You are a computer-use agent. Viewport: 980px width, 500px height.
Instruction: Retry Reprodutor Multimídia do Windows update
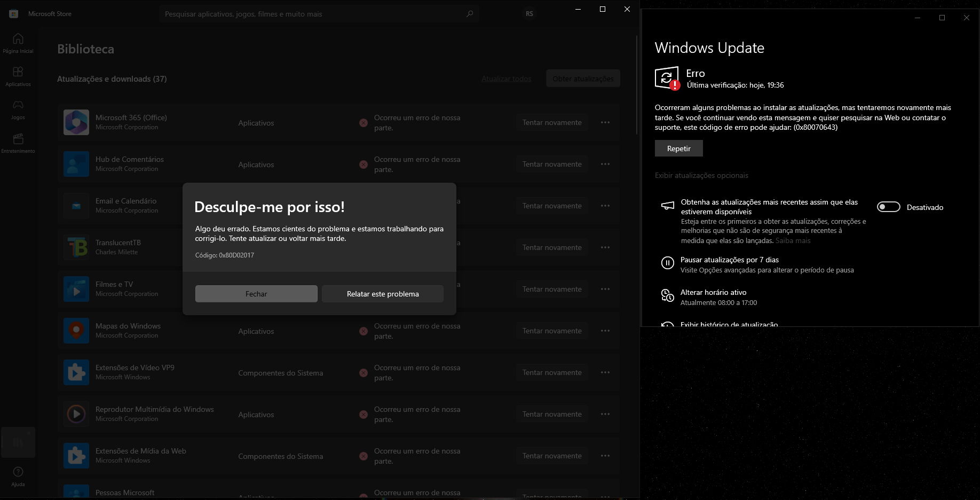[x=552, y=414]
